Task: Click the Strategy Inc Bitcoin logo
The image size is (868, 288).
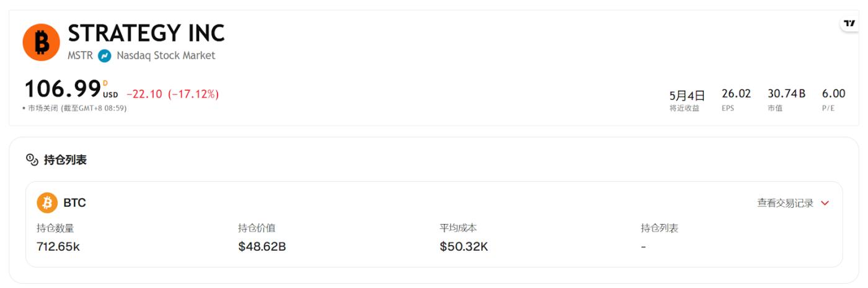Action: point(42,42)
